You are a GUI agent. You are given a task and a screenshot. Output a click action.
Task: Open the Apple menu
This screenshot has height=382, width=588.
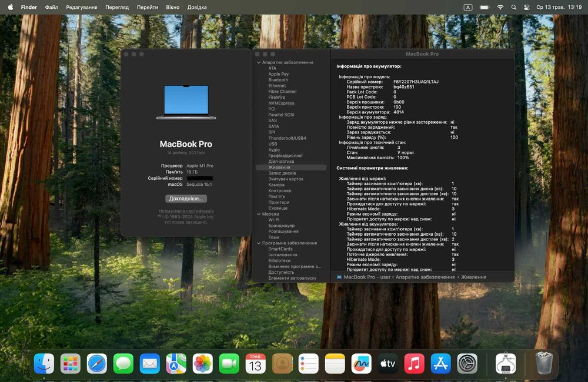click(x=11, y=7)
